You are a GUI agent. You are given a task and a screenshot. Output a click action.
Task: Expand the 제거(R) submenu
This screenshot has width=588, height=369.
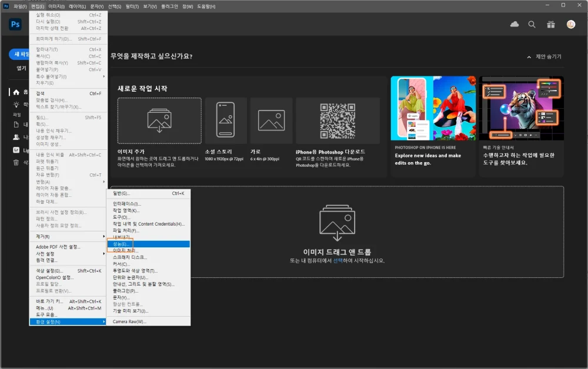[x=68, y=236]
